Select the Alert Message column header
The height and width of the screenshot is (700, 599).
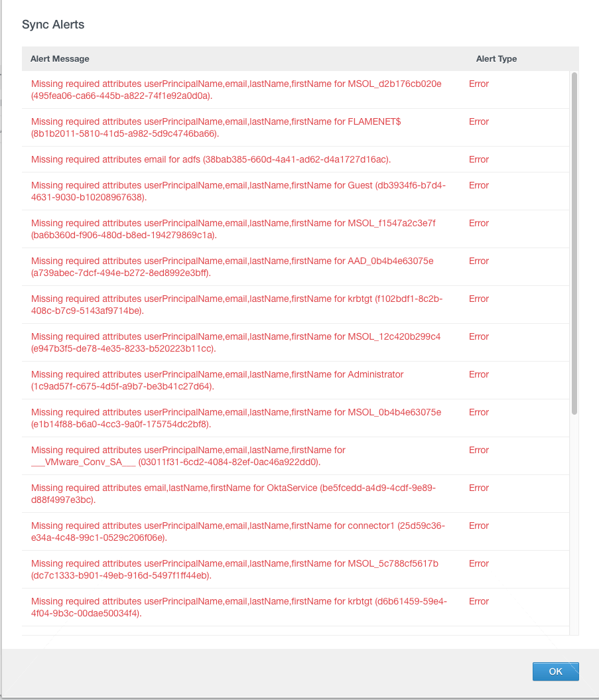(60, 59)
